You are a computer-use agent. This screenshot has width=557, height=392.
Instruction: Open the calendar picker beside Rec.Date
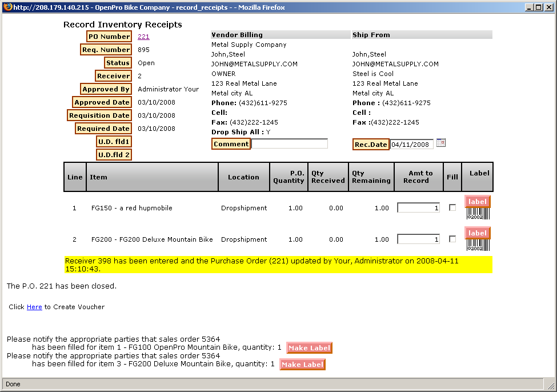click(x=440, y=143)
